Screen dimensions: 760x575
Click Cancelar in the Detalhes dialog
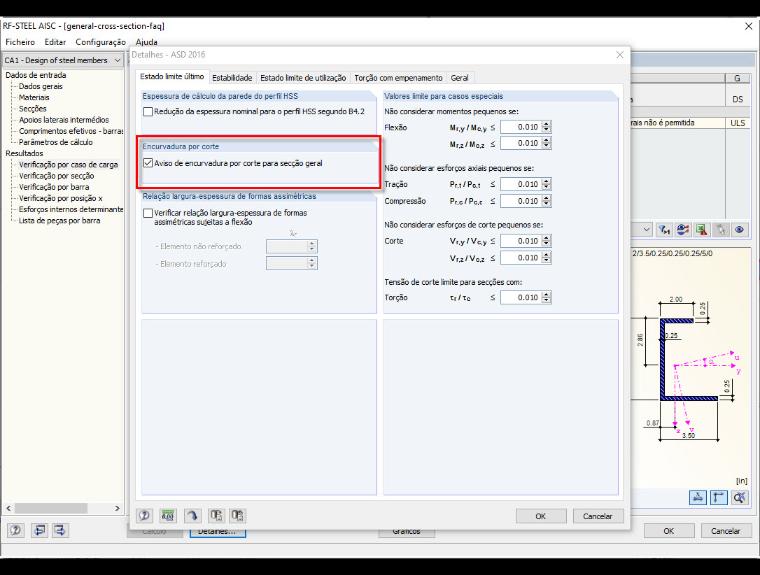point(598,516)
